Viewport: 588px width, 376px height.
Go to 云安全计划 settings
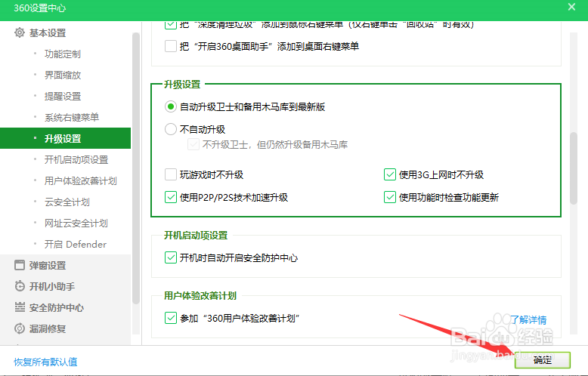67,202
